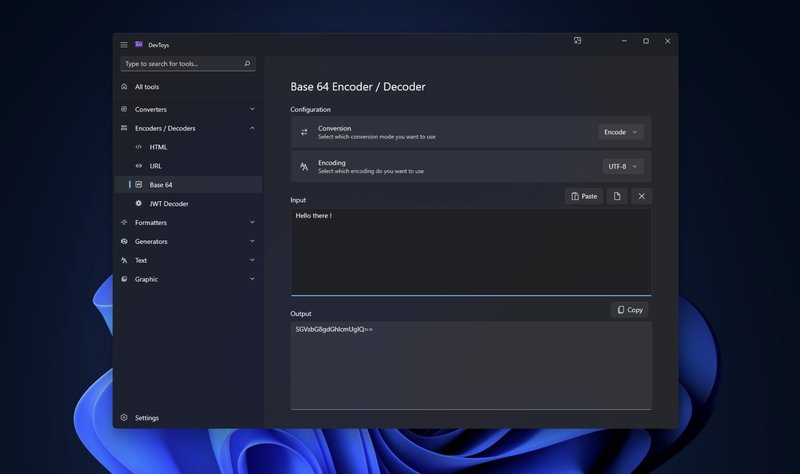Open the Encode conversion dropdown
This screenshot has height=474, width=800.
coord(621,132)
